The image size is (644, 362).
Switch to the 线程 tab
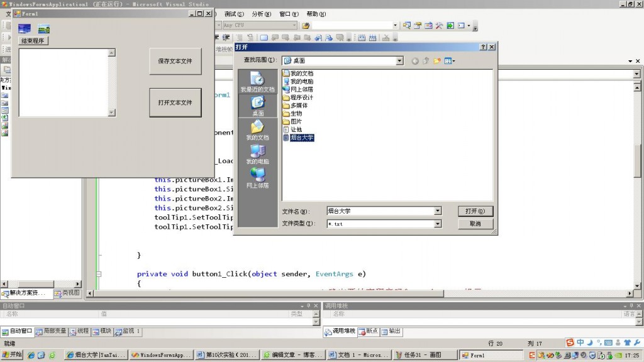click(79, 331)
